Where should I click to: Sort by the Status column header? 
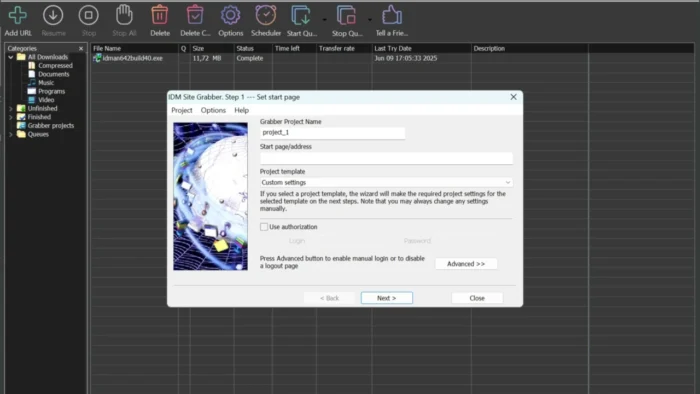[x=253, y=48]
